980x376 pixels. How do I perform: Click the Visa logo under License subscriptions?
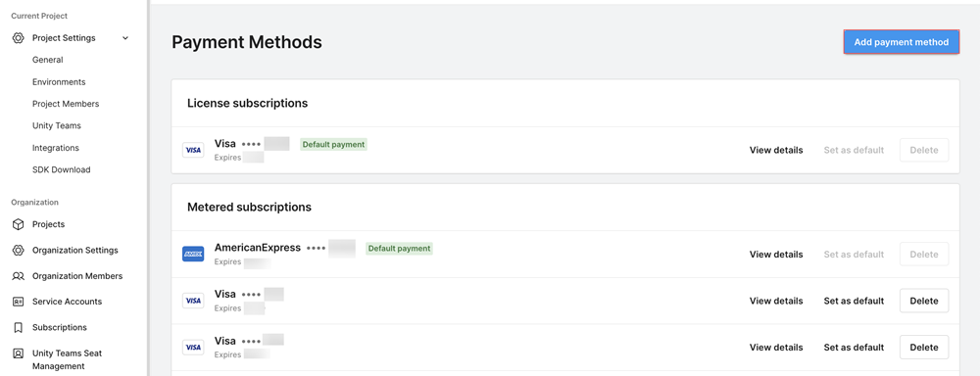pos(193,150)
